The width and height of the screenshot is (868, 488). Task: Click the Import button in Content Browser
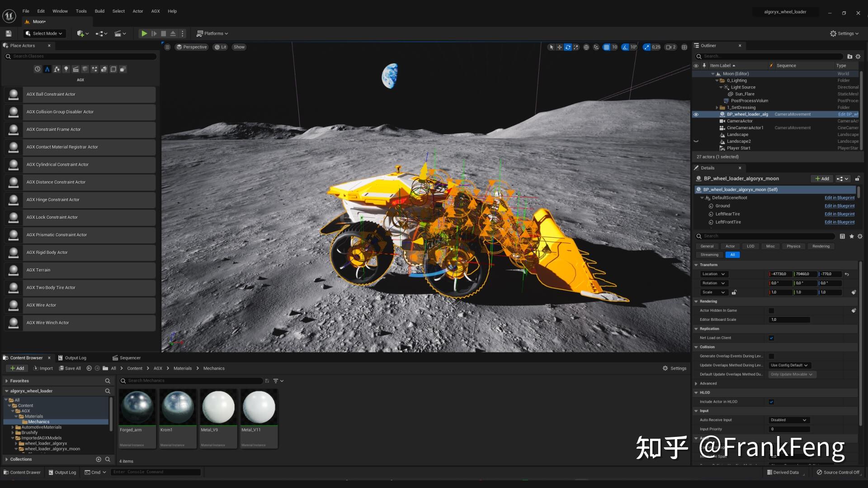coord(43,368)
